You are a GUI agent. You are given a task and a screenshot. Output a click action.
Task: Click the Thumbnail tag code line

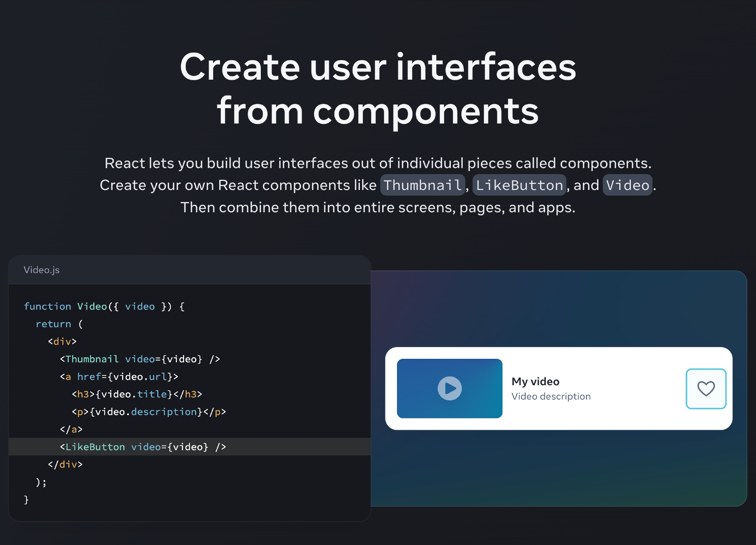tap(140, 359)
